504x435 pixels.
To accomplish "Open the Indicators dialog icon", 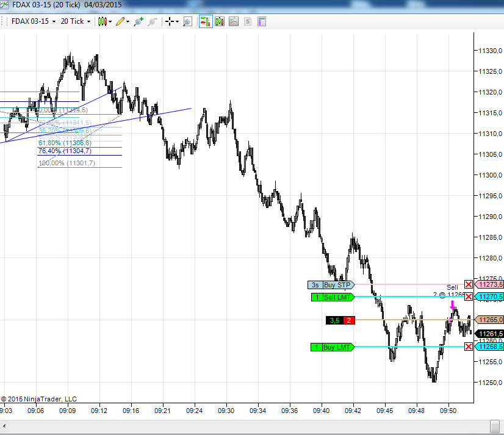I will coord(234,21).
